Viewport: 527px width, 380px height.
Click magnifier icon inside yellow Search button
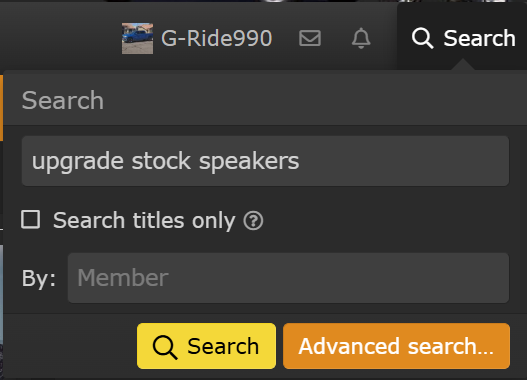coord(165,347)
